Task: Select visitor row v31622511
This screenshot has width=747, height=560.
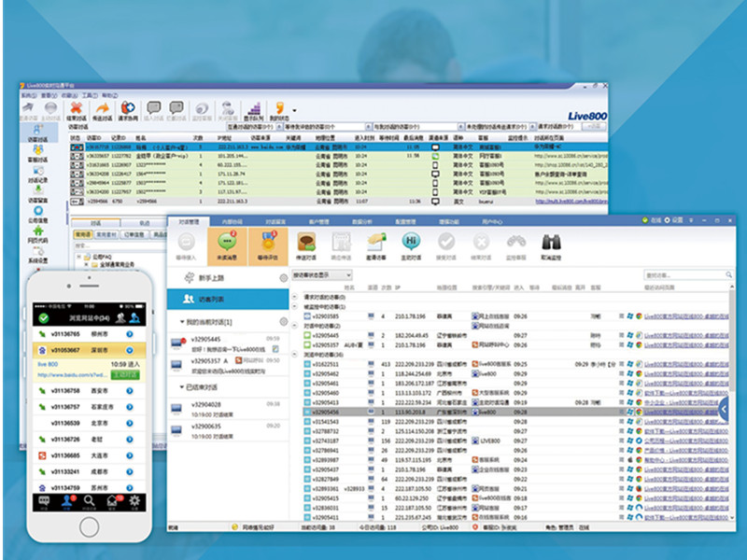Action: pyautogui.click(x=516, y=364)
